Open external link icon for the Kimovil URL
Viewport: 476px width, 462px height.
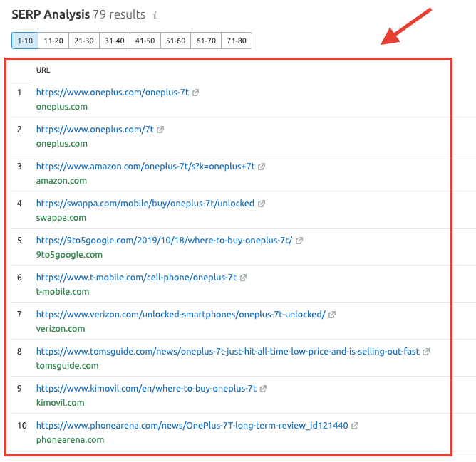coord(264,389)
